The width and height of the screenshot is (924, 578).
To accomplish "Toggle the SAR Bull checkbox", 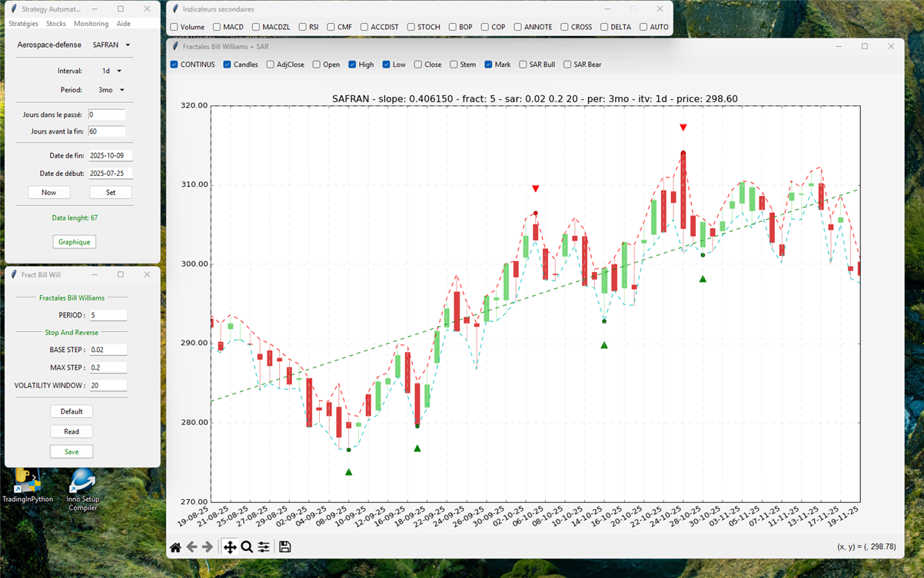I will pos(523,65).
